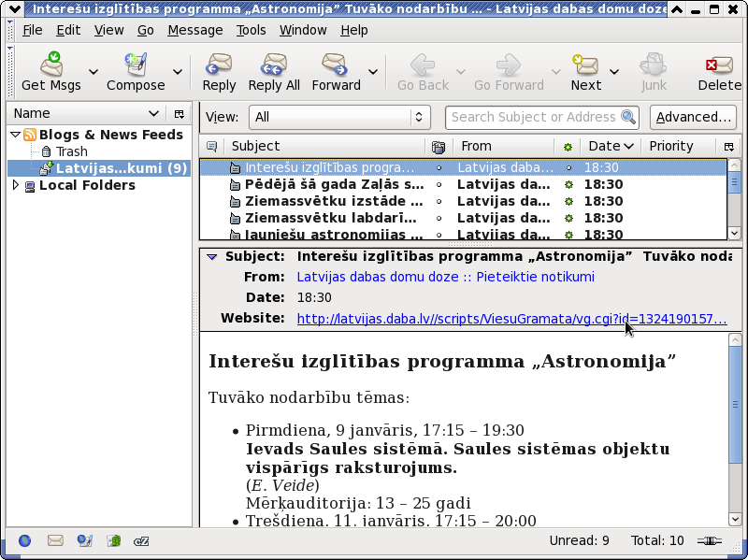The image size is (748, 560).
Task: Open the window menu icon in title bar
Action: (14, 8)
